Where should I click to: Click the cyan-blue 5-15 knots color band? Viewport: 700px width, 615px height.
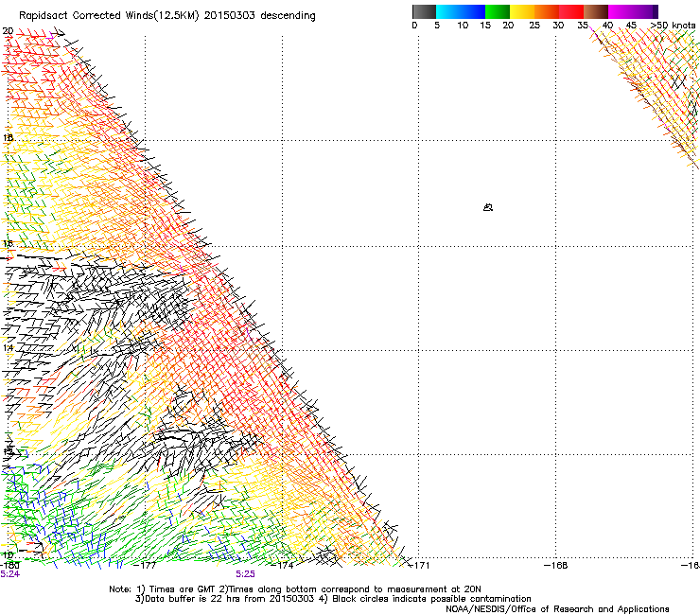point(461,11)
